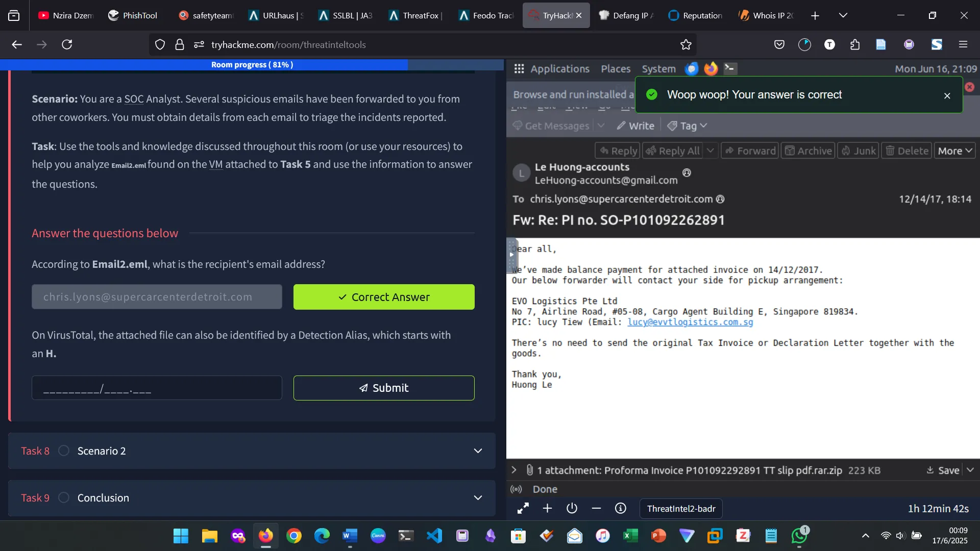
Task: Open the Places menu in the VM
Action: pos(616,69)
